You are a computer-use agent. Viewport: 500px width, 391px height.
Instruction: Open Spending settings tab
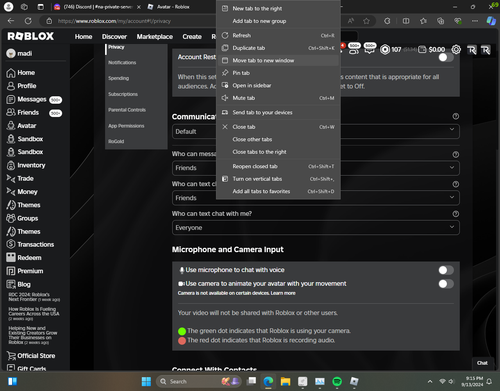pos(118,78)
